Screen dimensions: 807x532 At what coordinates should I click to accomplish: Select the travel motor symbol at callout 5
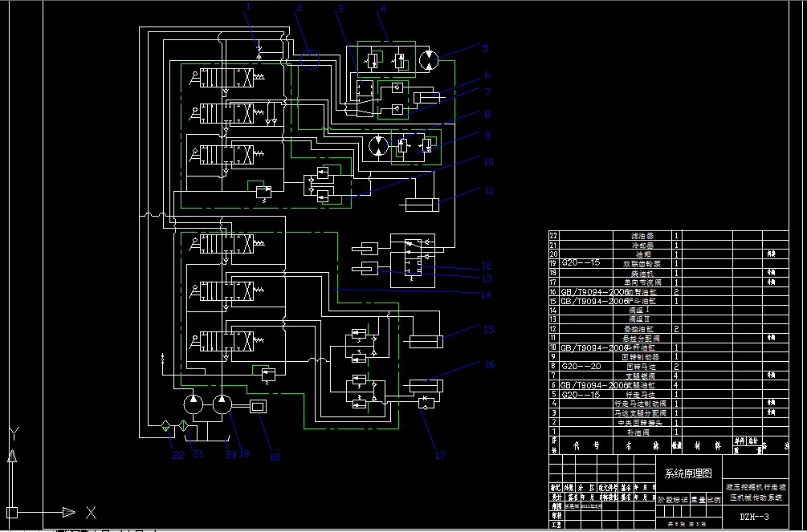[428, 61]
